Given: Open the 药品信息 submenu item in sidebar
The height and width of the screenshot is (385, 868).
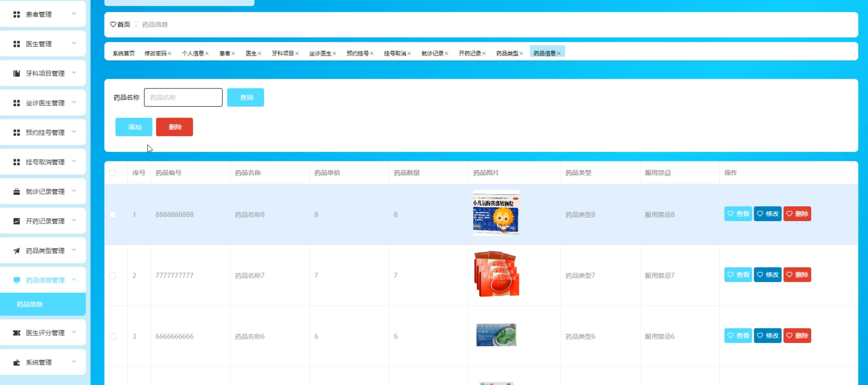Looking at the screenshot, I should pos(43,304).
